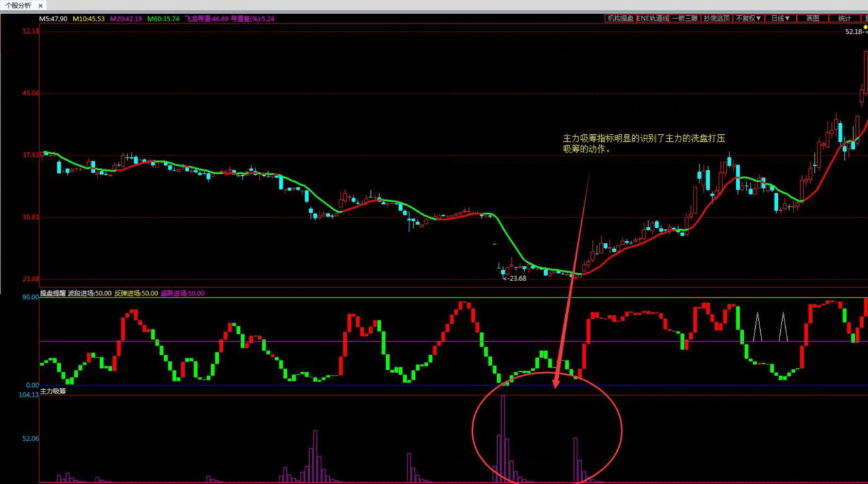Open the 画图 drawing tools
Viewport: 868px width, 484px height.
tap(813, 19)
